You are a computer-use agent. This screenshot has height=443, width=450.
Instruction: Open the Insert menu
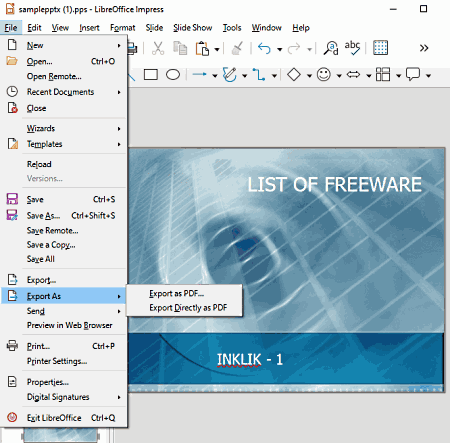[x=89, y=28]
